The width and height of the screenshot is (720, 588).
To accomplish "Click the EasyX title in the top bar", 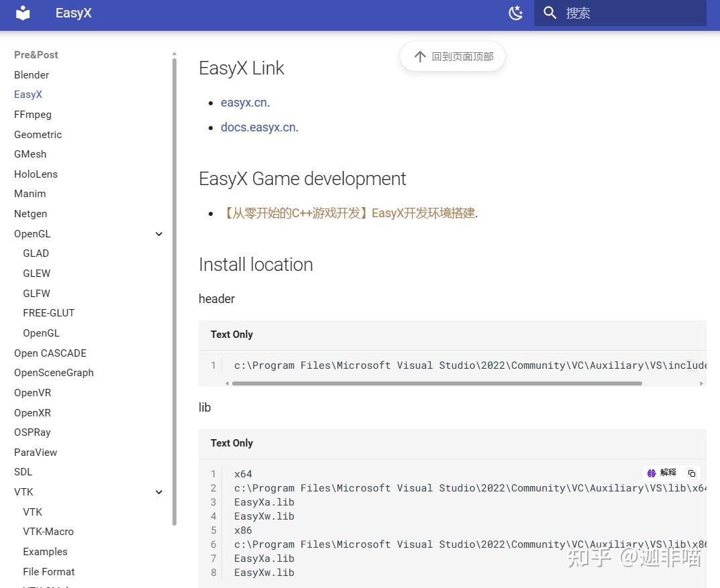I will [x=73, y=13].
